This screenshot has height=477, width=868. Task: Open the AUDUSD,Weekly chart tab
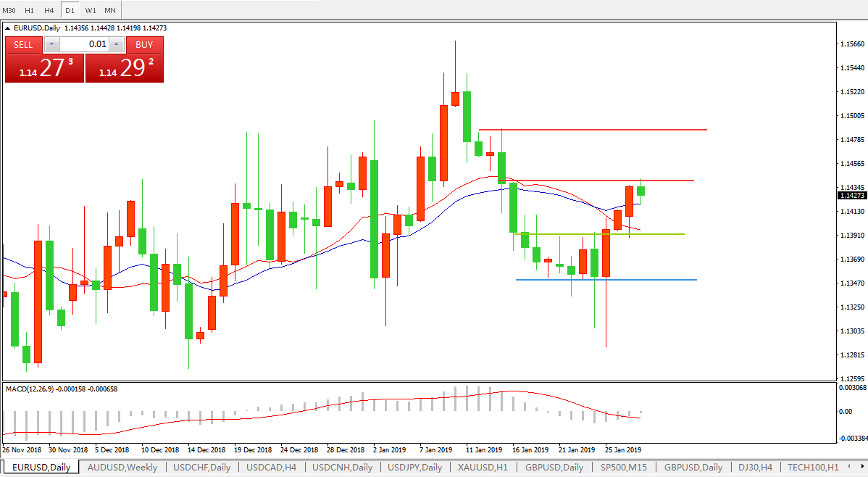(x=122, y=468)
